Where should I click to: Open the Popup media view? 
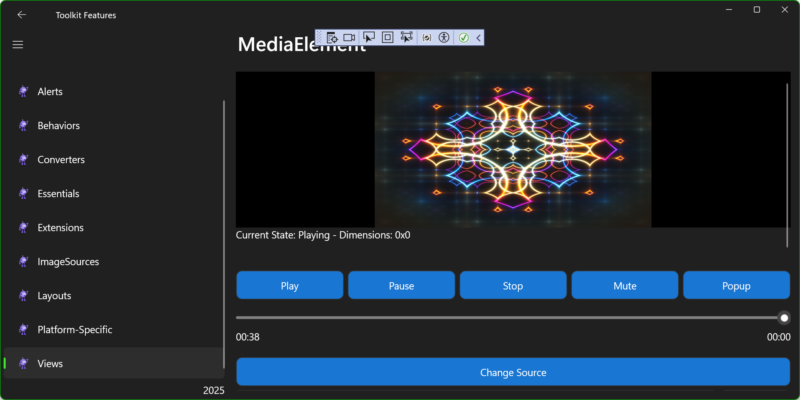coord(737,285)
